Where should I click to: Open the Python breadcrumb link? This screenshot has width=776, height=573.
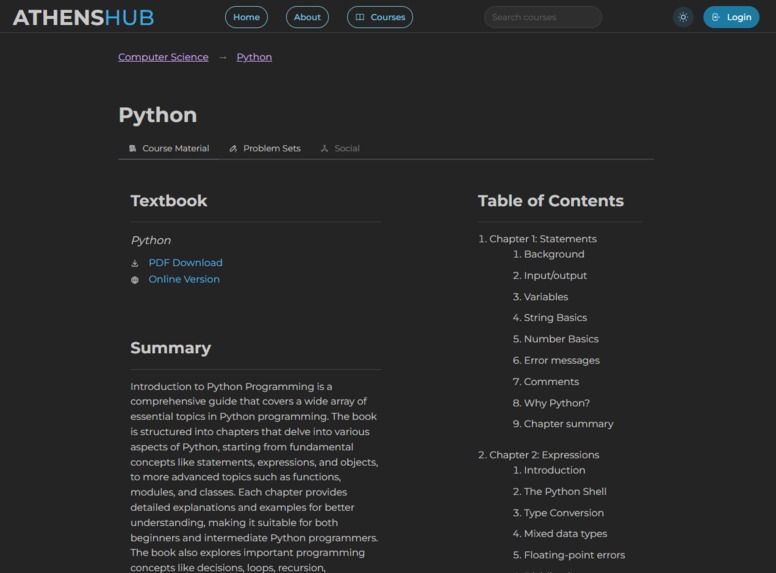(254, 57)
